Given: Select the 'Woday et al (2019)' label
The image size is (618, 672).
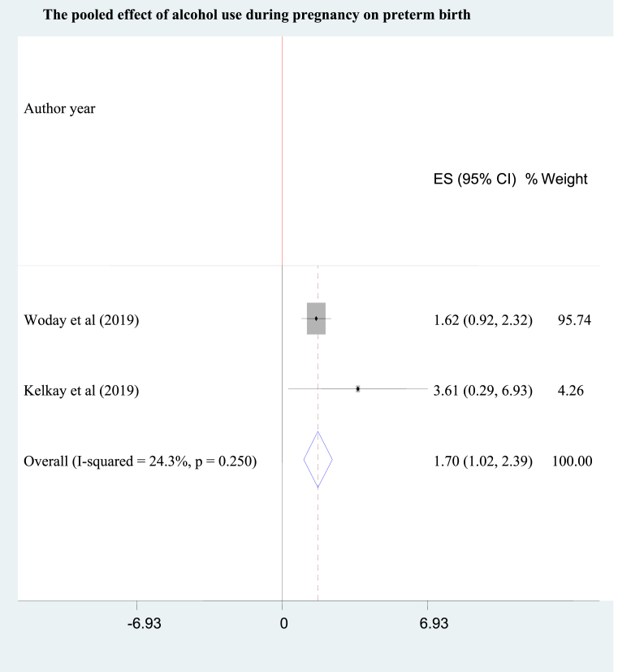Looking at the screenshot, I should tap(81, 320).
